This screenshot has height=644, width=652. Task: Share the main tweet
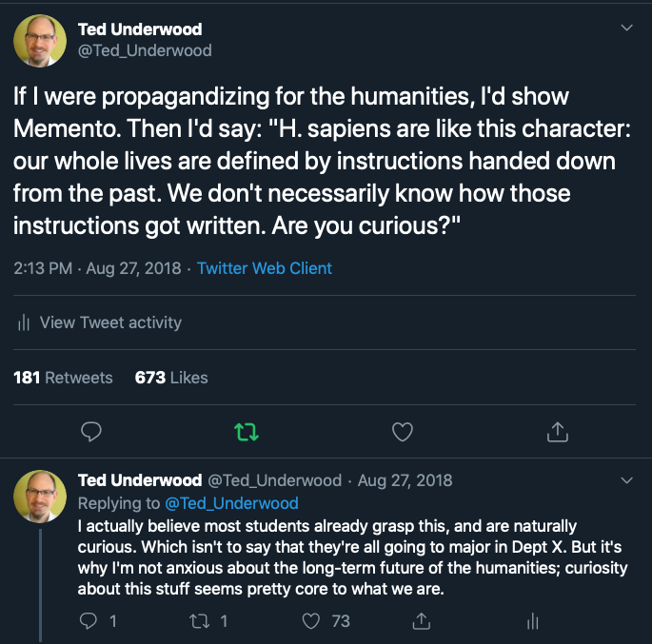tap(558, 432)
